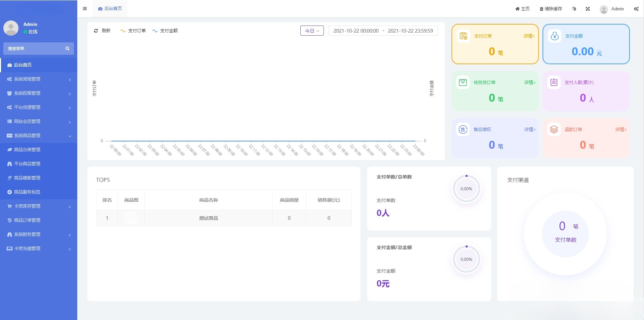Open the language switch icon beside fullscreen
The image size is (644, 320).
tap(574, 9)
